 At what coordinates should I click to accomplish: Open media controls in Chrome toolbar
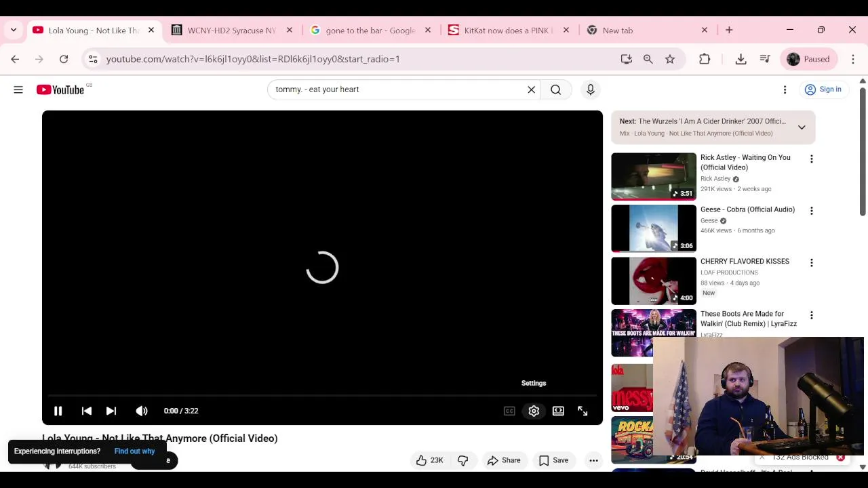coord(765,59)
